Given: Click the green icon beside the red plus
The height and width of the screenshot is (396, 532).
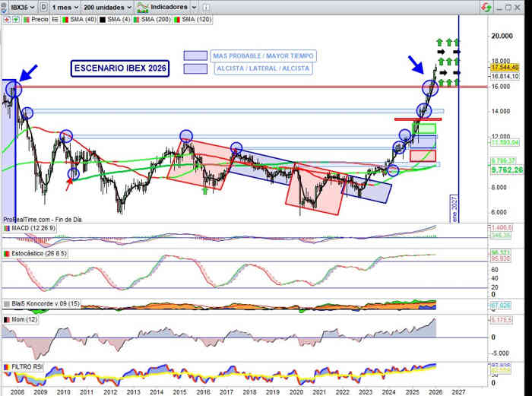Looking at the screenshot, I should pos(14,19).
